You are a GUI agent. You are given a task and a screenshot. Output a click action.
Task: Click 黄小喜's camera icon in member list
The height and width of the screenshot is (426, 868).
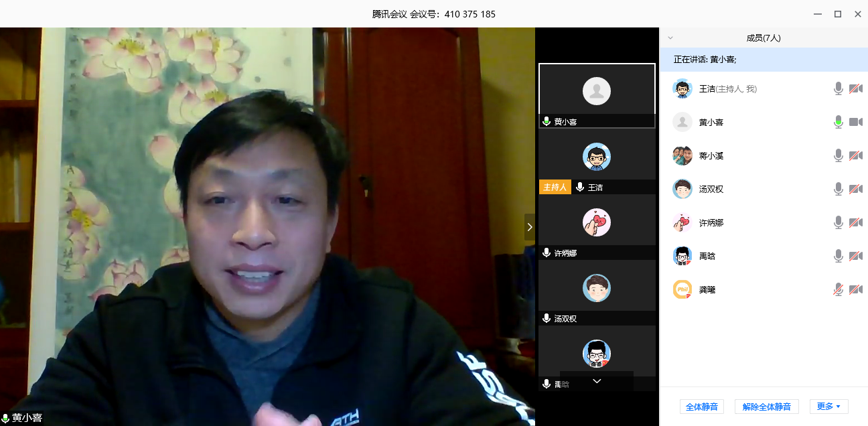pyautogui.click(x=855, y=122)
